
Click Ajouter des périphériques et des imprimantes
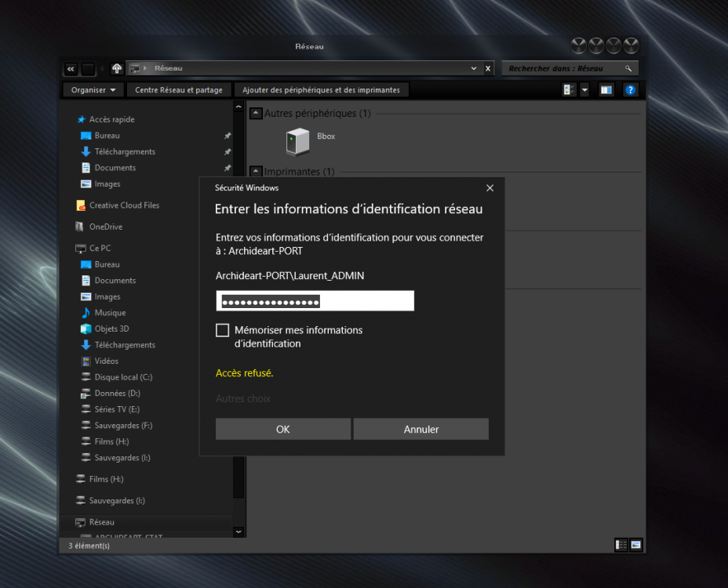(321, 90)
